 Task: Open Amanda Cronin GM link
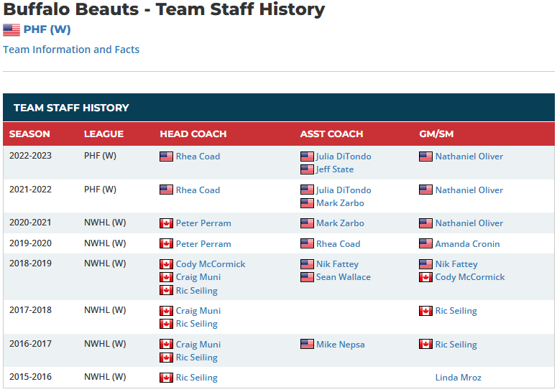[467, 244]
